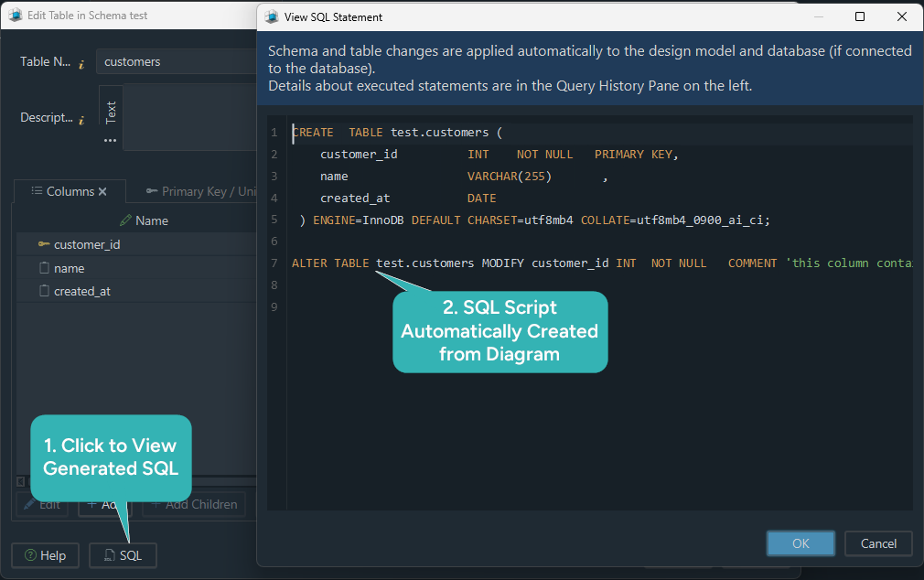Select the created_at column row
Image resolution: width=924 pixels, height=580 pixels.
[136, 291]
